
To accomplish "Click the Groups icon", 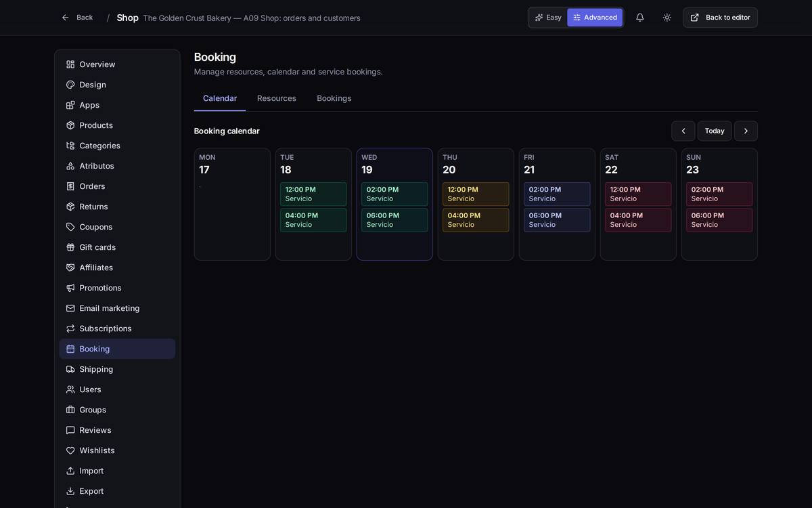I will point(70,410).
